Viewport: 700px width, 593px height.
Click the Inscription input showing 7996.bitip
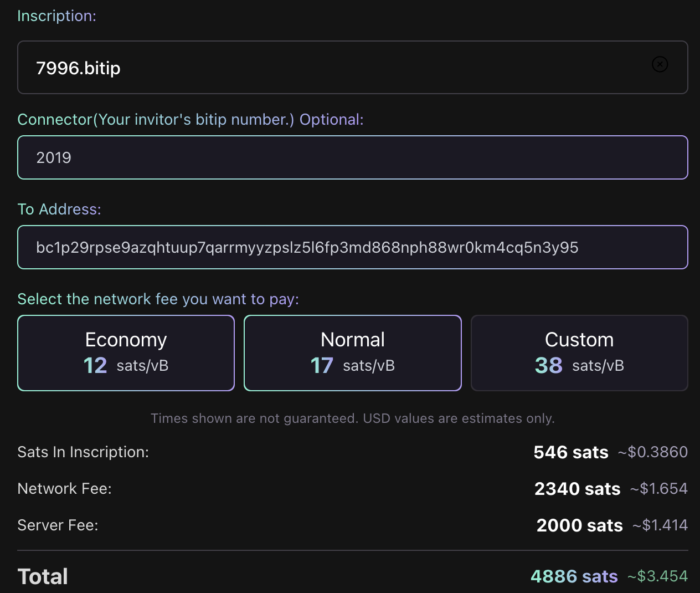pos(332,68)
